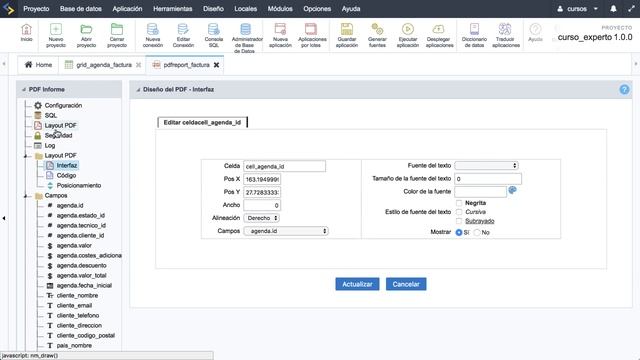Open the Abrir proyecto toolbar icon

tap(86, 35)
